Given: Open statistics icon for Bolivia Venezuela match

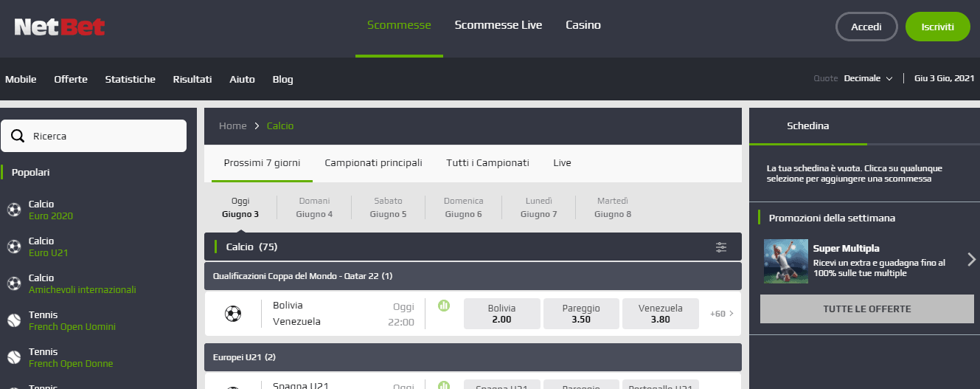Looking at the screenshot, I should click(443, 306).
